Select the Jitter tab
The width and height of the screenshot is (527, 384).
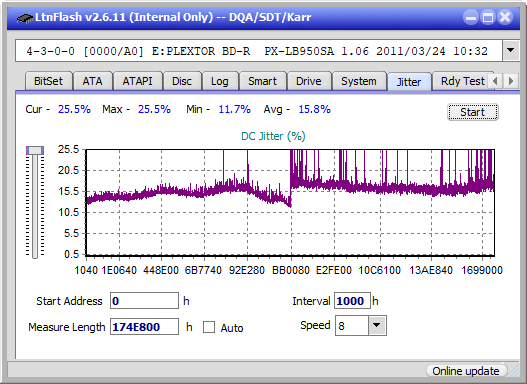409,82
